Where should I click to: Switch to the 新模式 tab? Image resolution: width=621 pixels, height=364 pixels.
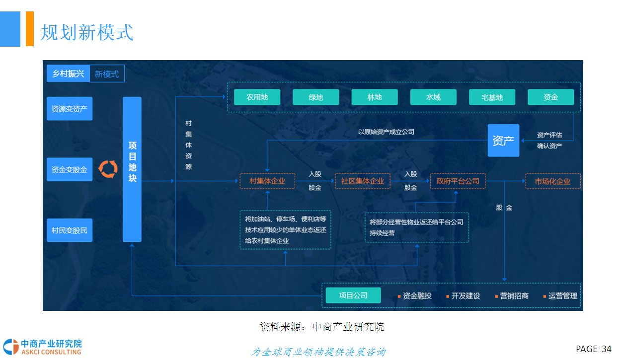[x=107, y=74]
